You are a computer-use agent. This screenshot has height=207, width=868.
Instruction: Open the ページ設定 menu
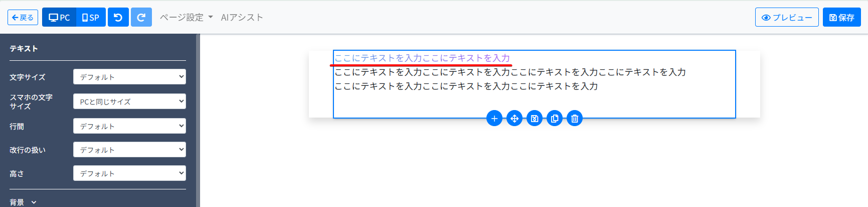point(187,18)
